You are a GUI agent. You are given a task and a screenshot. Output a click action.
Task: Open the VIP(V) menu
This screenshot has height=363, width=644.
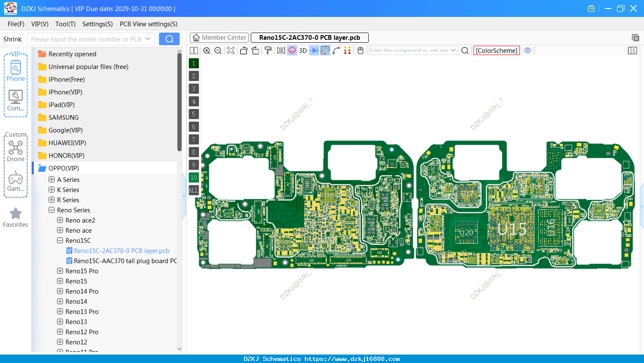40,24
